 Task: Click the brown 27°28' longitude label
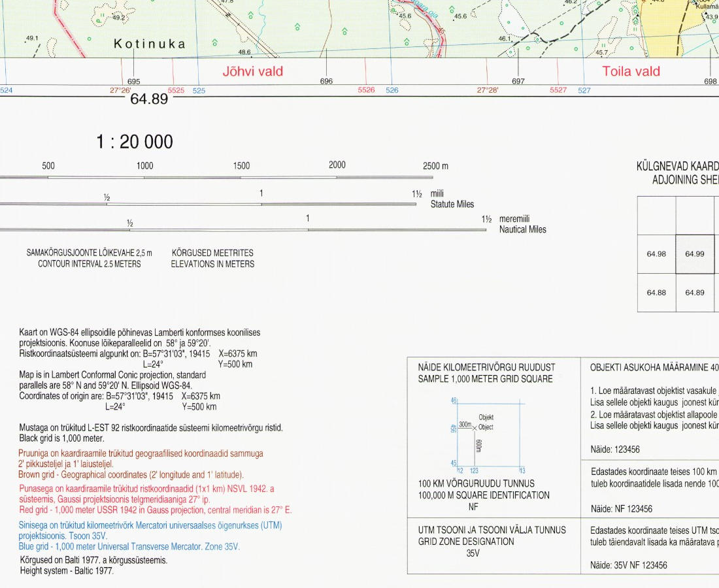coord(488,90)
